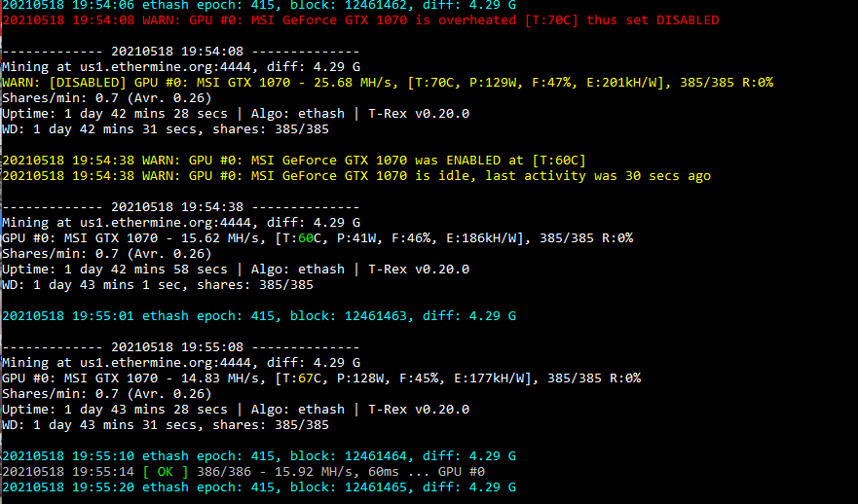Click the 'F:46%' fan speed reading

click(x=411, y=238)
